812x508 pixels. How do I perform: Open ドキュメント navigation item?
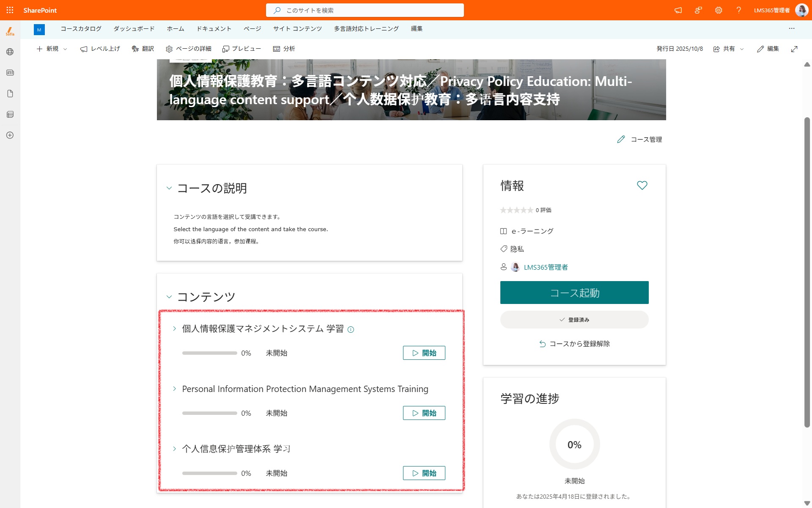[x=214, y=28]
